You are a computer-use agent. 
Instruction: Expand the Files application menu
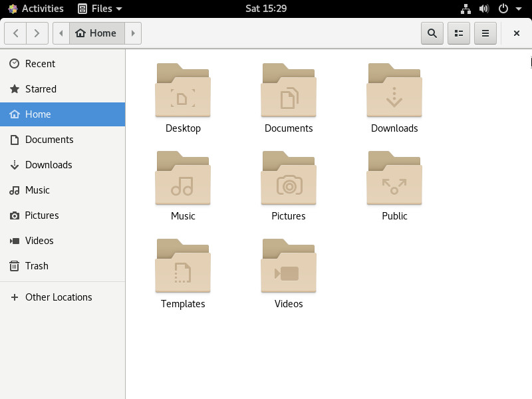(100, 9)
